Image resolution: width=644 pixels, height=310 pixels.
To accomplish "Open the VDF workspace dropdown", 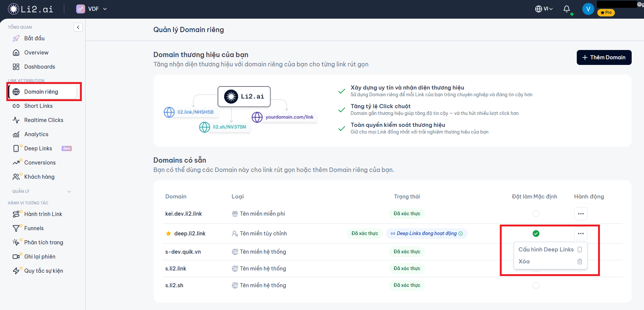I will coord(92,9).
